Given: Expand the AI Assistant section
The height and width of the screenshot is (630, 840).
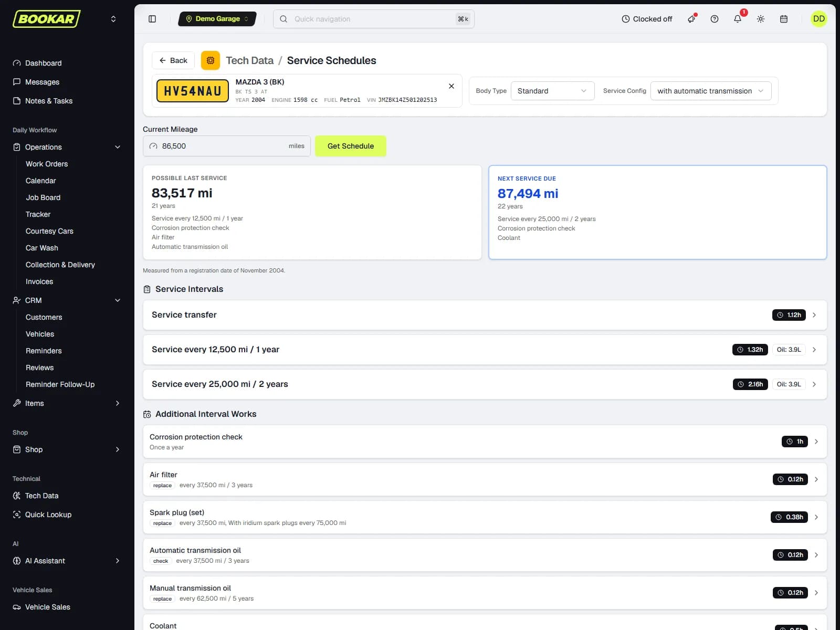Looking at the screenshot, I should coord(67,561).
